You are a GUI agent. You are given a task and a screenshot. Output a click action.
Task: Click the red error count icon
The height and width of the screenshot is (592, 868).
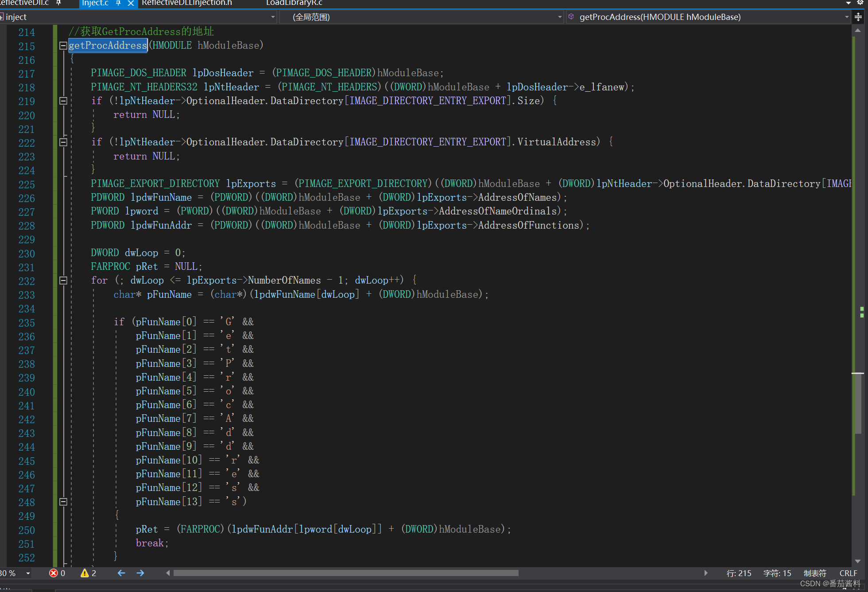click(x=54, y=573)
